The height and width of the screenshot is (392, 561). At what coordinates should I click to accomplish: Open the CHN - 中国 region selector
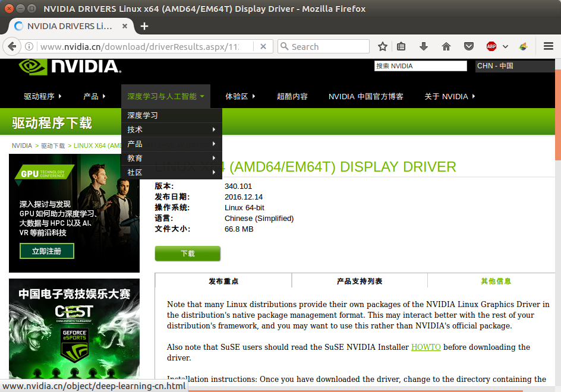515,67
